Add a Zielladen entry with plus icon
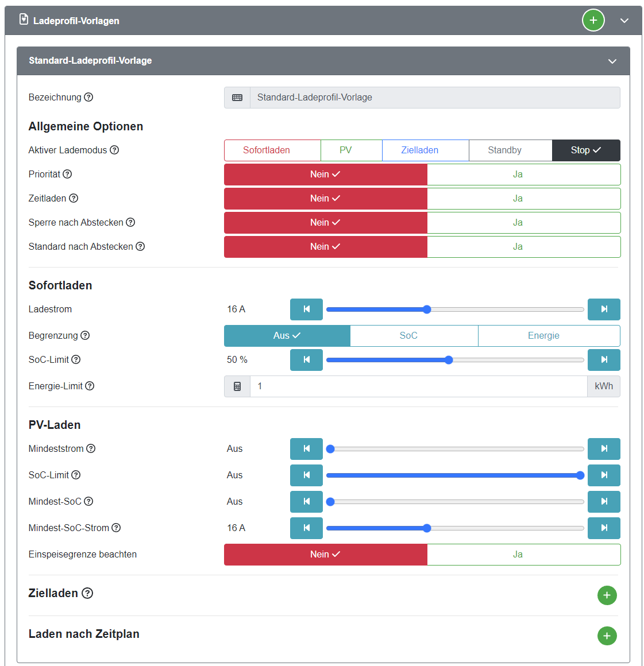This screenshot has width=644, height=666. point(607,595)
